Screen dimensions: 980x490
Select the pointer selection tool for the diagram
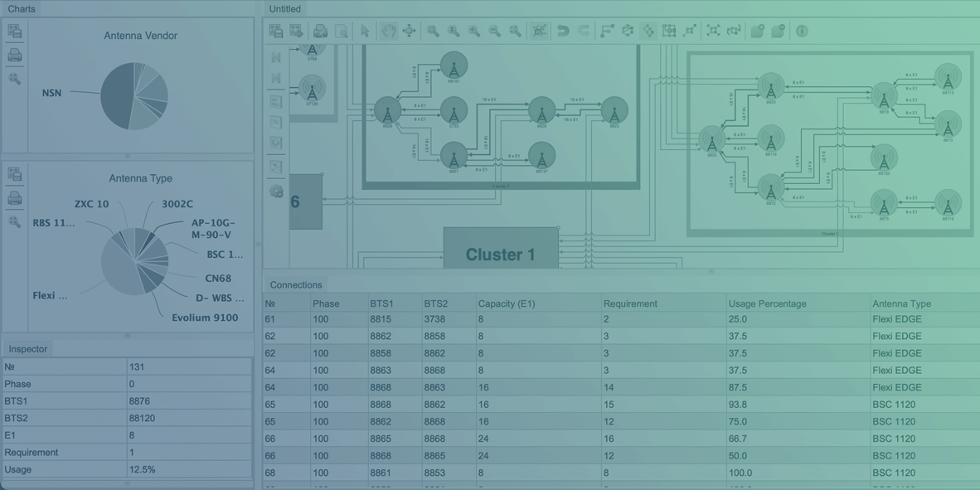[x=365, y=31]
